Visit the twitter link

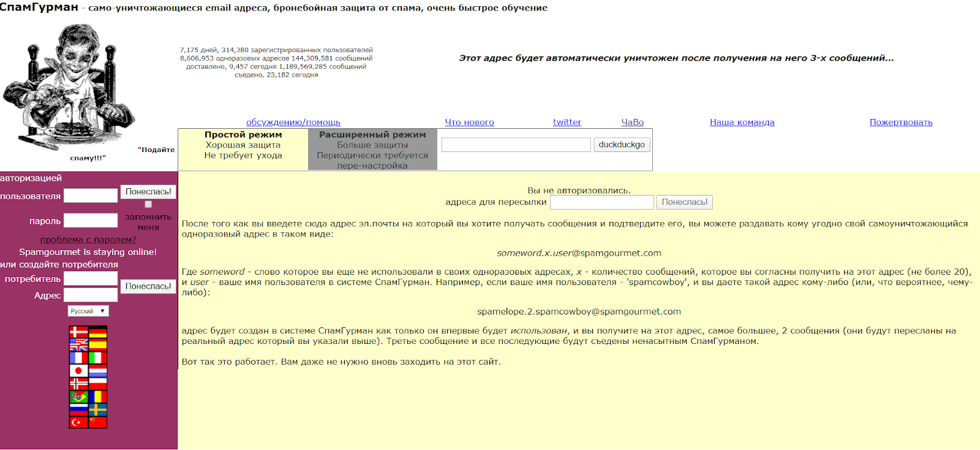[567, 122]
